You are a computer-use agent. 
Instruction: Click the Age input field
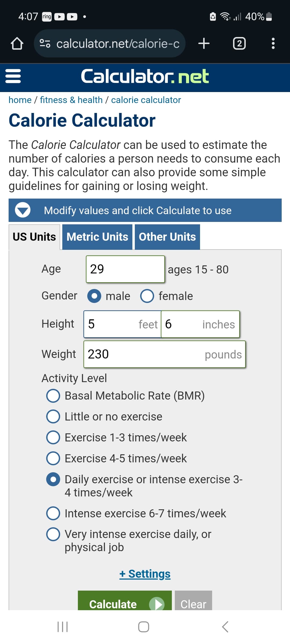(x=125, y=269)
